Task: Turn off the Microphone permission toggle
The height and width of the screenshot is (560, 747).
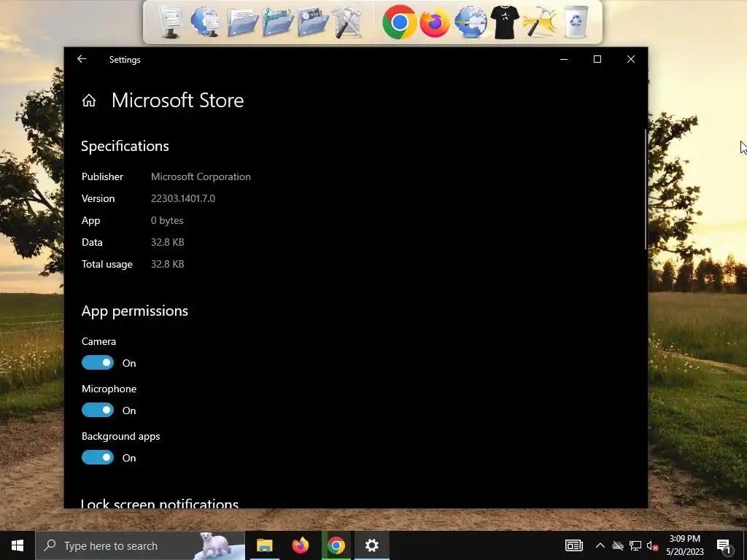Action: [x=98, y=410]
